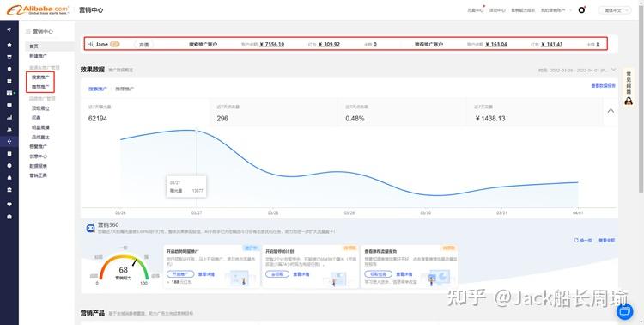Switch to 搜索推广 tab above the chart
Image resolution: width=644 pixels, height=325 pixels.
(x=97, y=89)
